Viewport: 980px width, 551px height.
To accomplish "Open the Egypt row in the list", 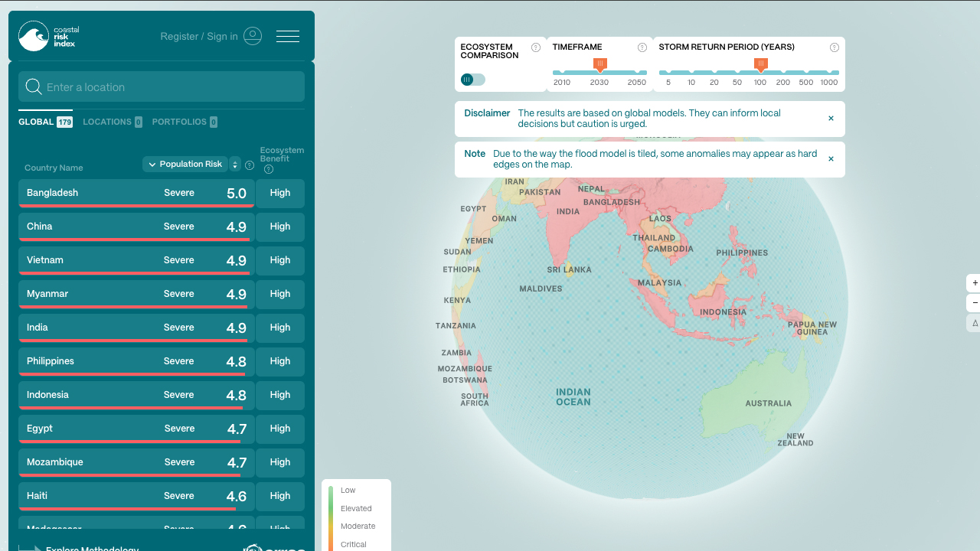I will 136,429.
